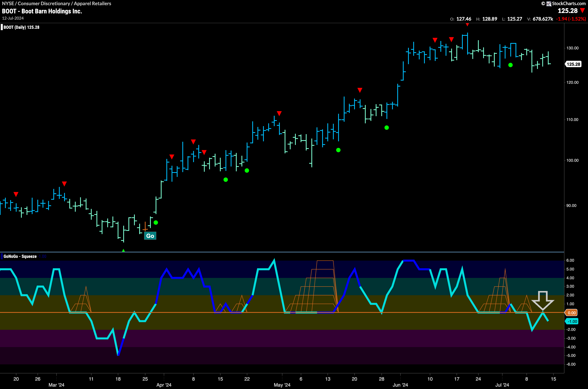Click the Jun '24 date axis label
588x389 pixels.
coord(400,385)
